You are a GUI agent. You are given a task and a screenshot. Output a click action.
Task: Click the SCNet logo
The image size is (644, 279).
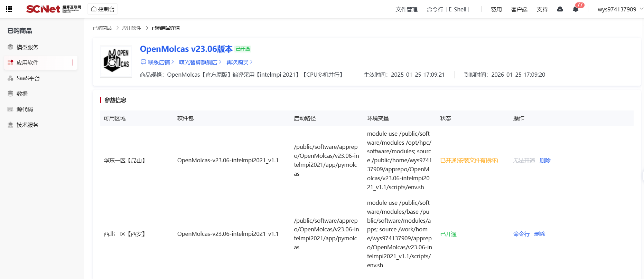54,9
